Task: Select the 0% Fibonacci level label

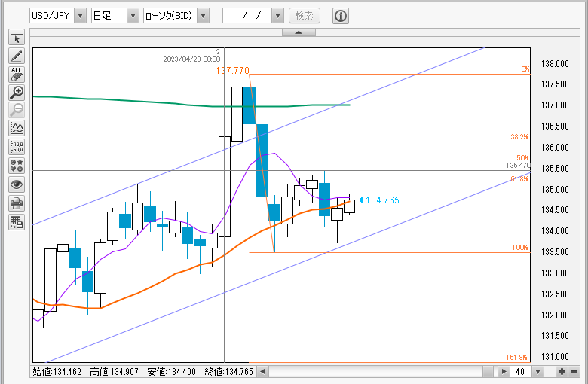Action: pyautogui.click(x=525, y=69)
